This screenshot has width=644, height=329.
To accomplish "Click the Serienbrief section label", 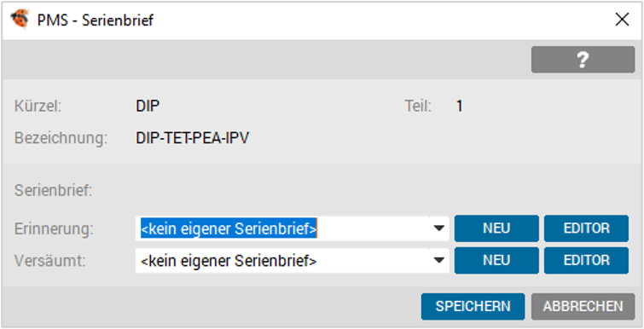I will 54,191.
